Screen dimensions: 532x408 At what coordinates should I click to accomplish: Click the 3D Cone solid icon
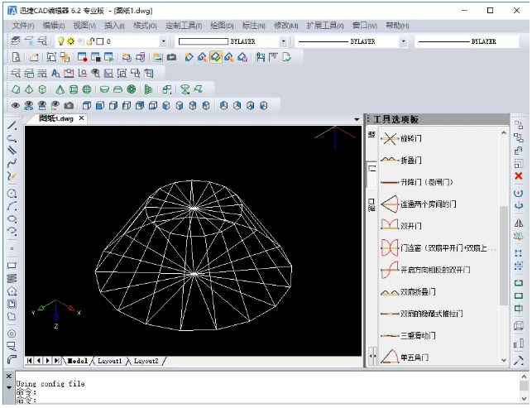point(60,89)
